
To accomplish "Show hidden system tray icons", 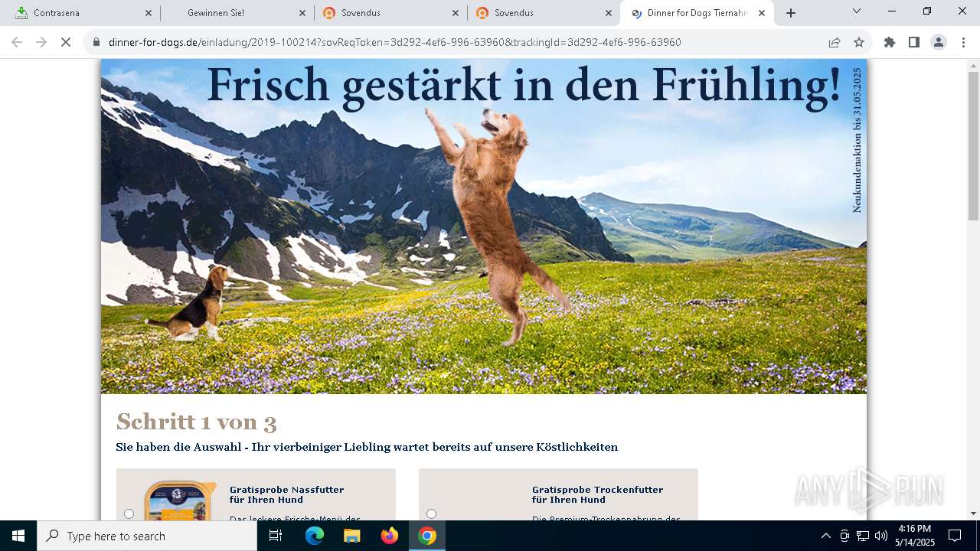I will (825, 536).
